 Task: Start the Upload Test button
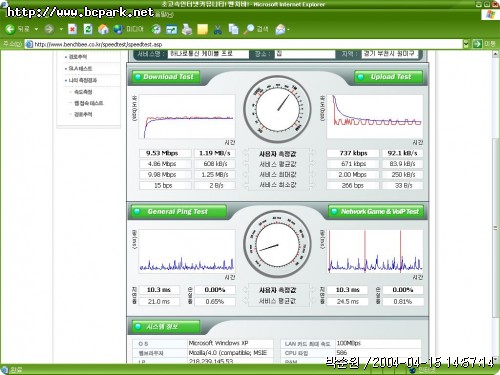pyautogui.click(x=389, y=77)
